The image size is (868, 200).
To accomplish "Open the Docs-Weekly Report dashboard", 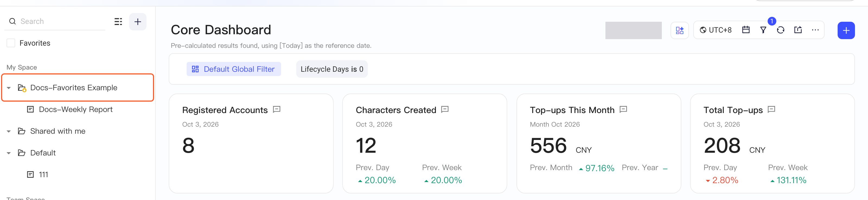I will pos(75,110).
